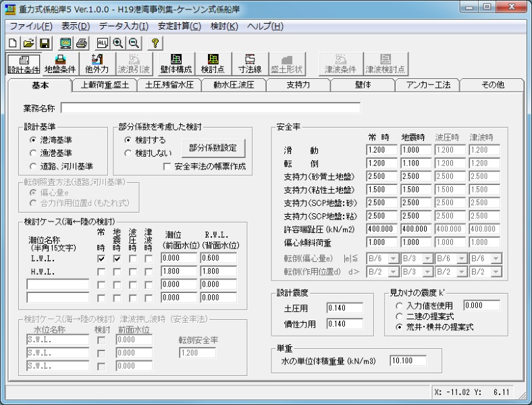This screenshot has height=405, width=532.
Task: Click the zoom in magnifier icon
Action: point(118,43)
